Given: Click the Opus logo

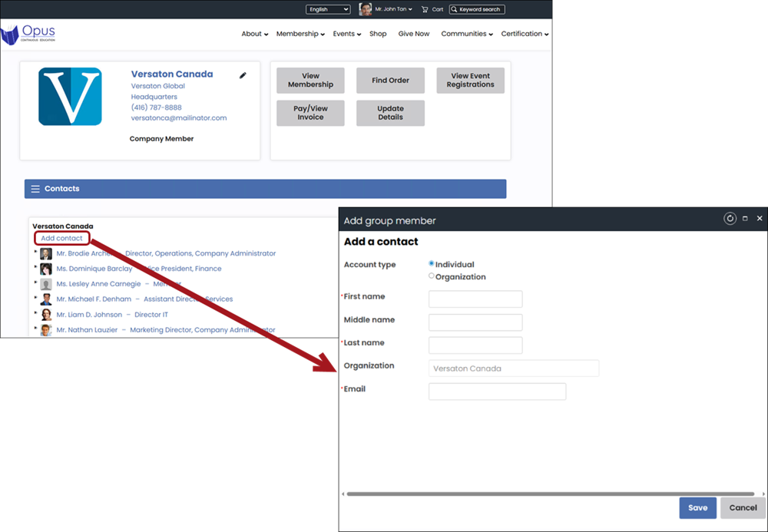Looking at the screenshot, I should (x=28, y=35).
